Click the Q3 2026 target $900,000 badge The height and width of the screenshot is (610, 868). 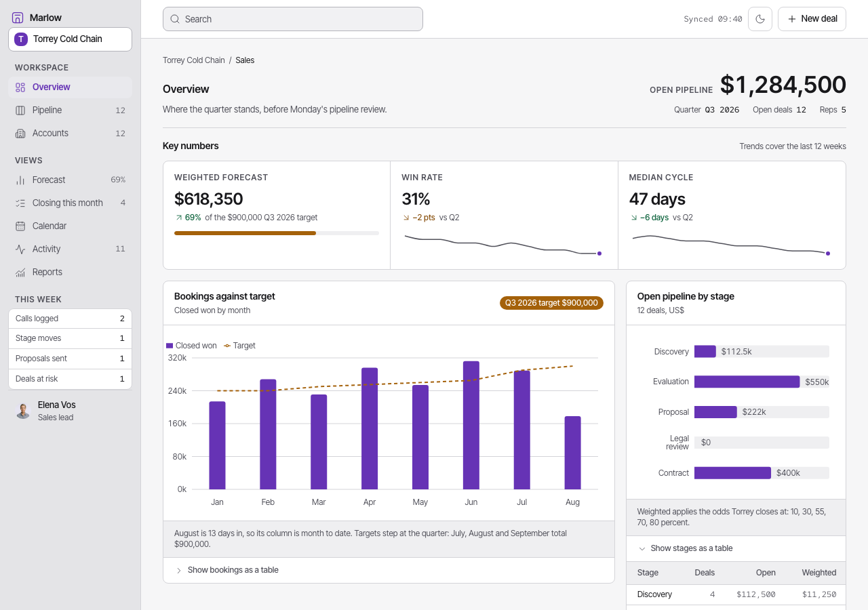point(551,303)
